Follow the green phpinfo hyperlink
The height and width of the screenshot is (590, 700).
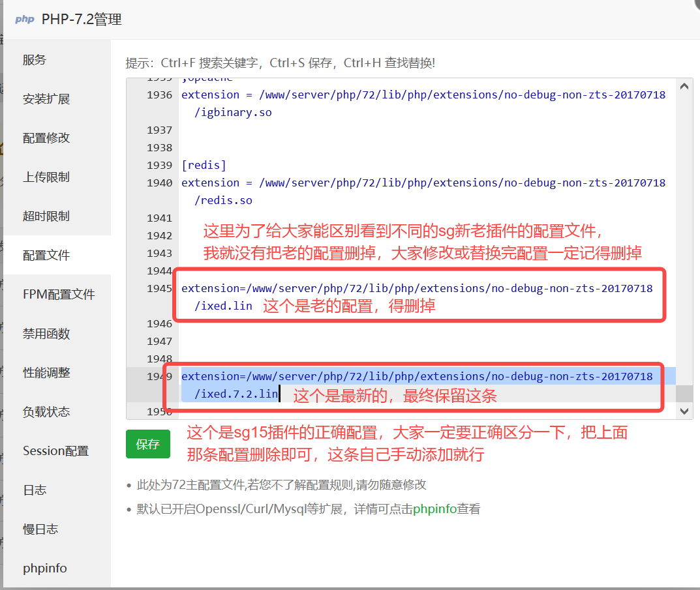tap(434, 509)
